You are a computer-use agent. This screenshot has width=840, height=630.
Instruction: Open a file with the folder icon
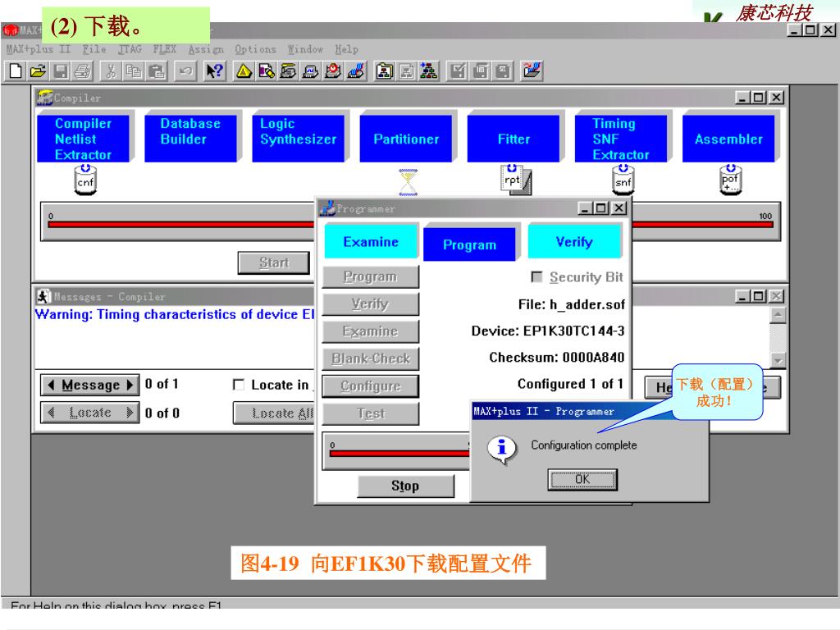tap(38, 71)
